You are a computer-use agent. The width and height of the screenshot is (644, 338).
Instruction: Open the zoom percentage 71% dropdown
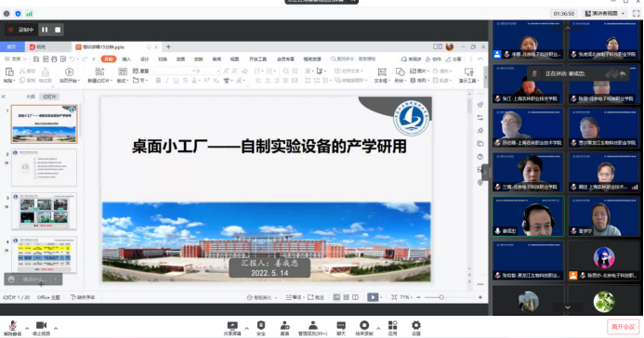click(x=406, y=297)
